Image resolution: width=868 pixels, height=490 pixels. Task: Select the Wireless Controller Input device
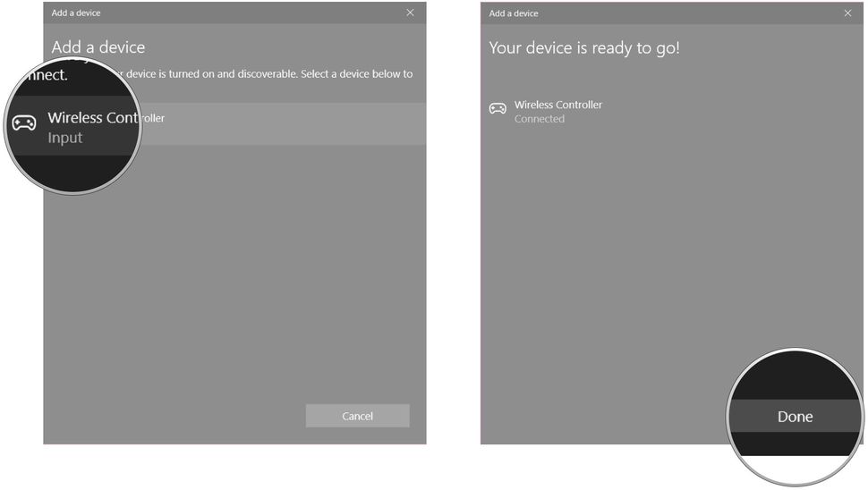(234, 124)
